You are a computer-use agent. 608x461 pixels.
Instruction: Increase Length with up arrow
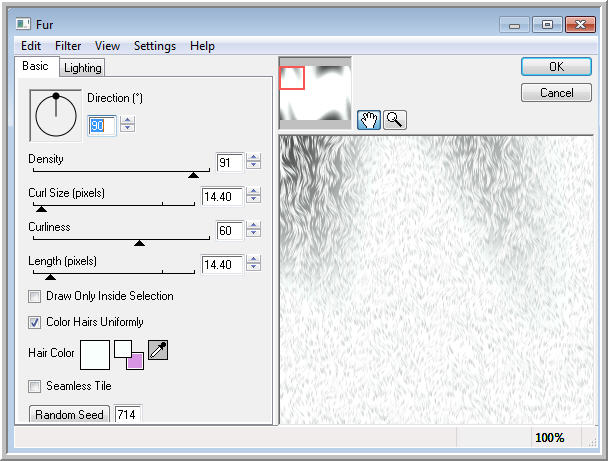coord(254,259)
